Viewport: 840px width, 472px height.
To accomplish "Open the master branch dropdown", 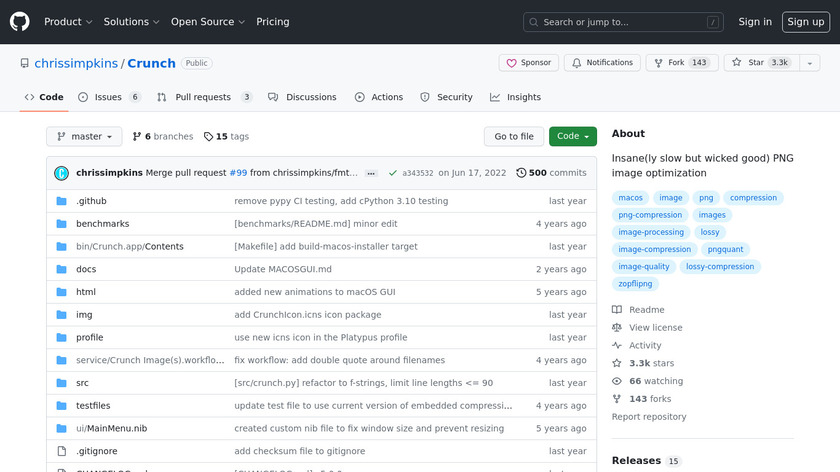I will pyautogui.click(x=84, y=137).
